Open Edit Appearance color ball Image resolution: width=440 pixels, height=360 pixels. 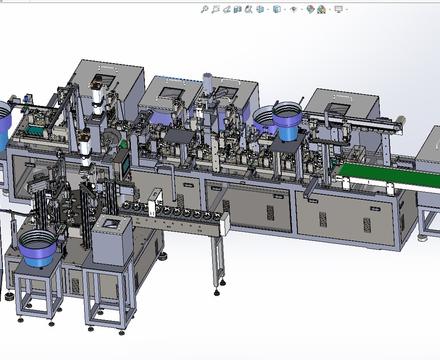pyautogui.click(x=310, y=9)
